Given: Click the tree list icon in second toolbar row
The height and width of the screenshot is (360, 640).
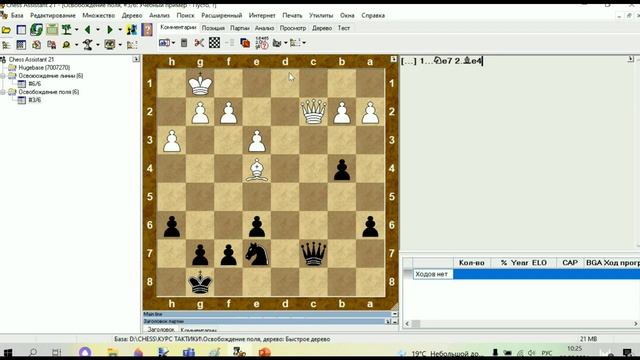Looking at the screenshot, I should [6, 44].
